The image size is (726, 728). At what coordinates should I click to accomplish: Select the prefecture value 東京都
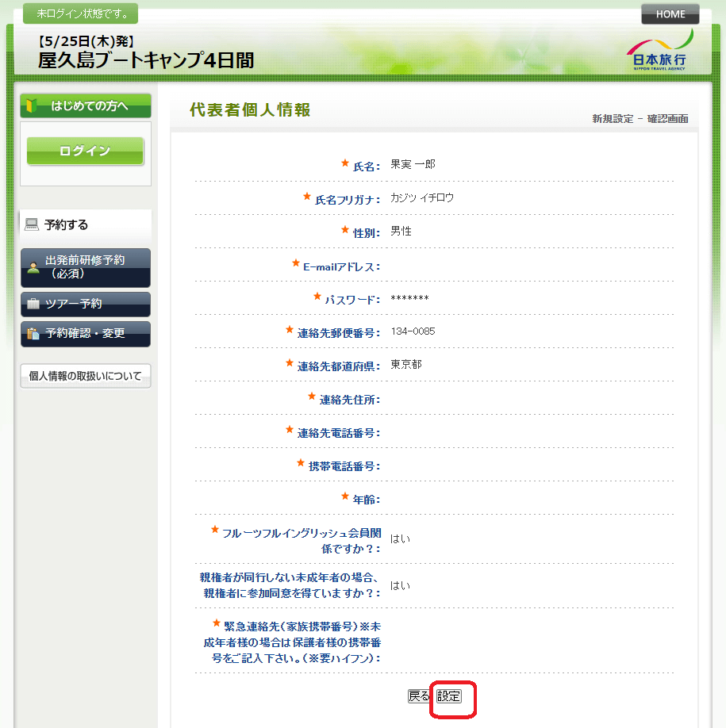coord(406,365)
